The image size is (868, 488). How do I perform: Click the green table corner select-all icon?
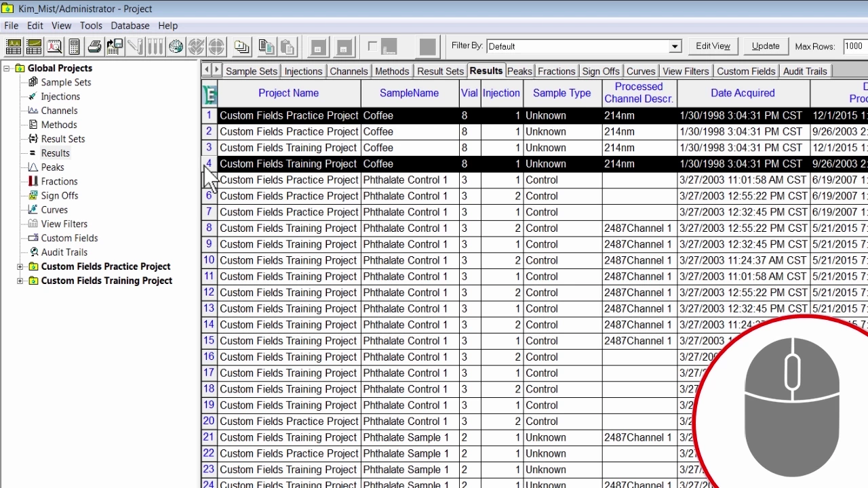coord(210,94)
